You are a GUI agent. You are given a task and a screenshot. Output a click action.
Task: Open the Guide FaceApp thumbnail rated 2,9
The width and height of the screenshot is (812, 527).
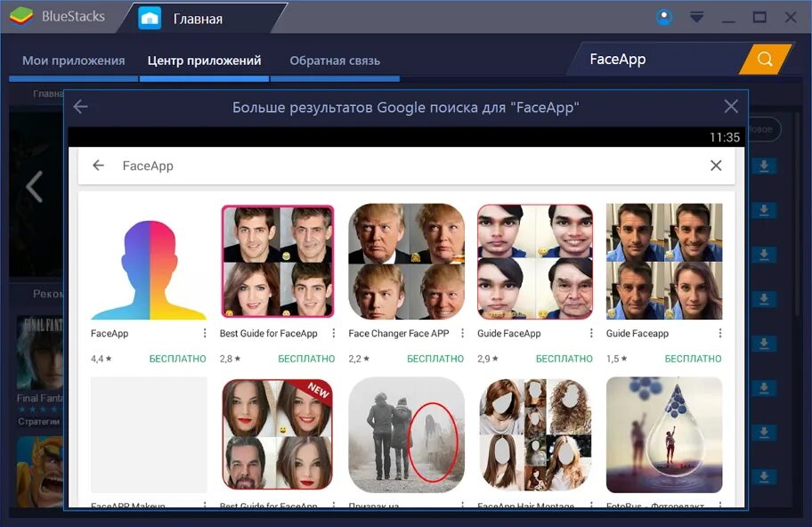click(535, 262)
